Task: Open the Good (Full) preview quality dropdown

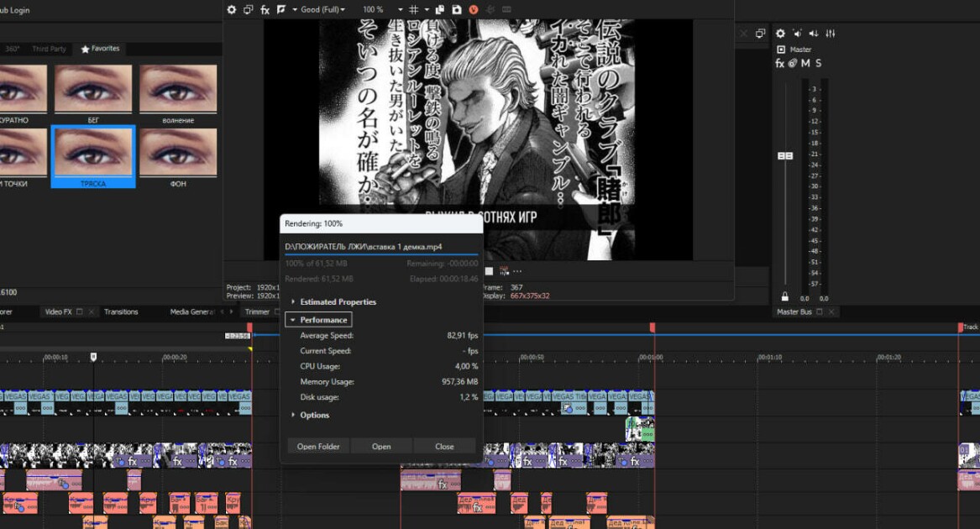Action: 323,10
